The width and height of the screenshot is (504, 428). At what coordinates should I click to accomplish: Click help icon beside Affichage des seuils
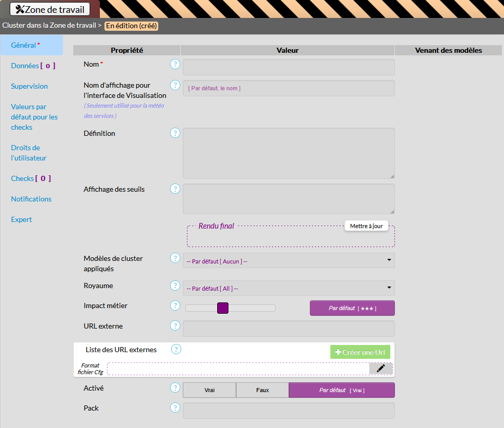pos(175,189)
